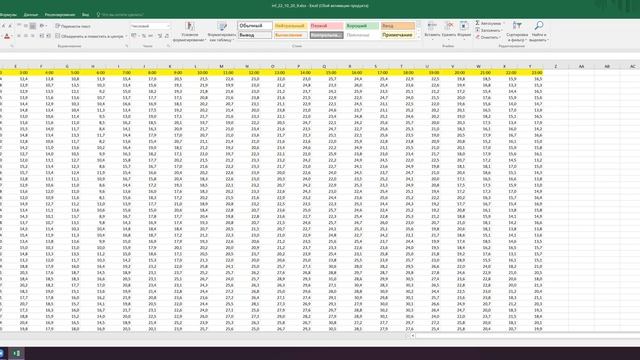Click the decrease font size icon

point(10,26)
